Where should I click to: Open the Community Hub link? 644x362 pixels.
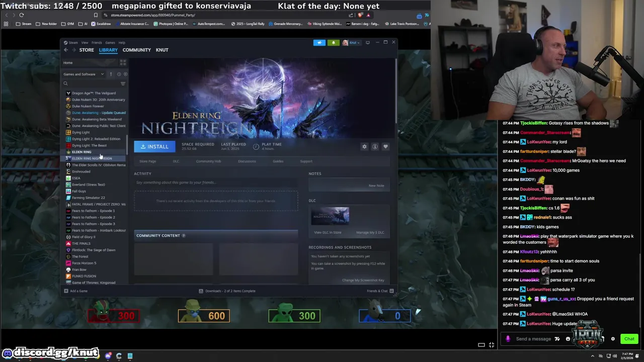tap(208, 161)
